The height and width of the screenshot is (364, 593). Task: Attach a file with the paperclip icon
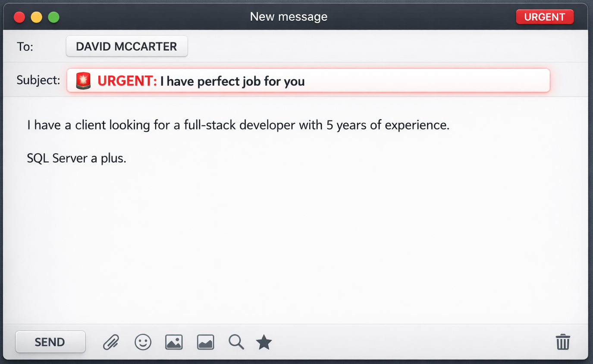click(111, 342)
